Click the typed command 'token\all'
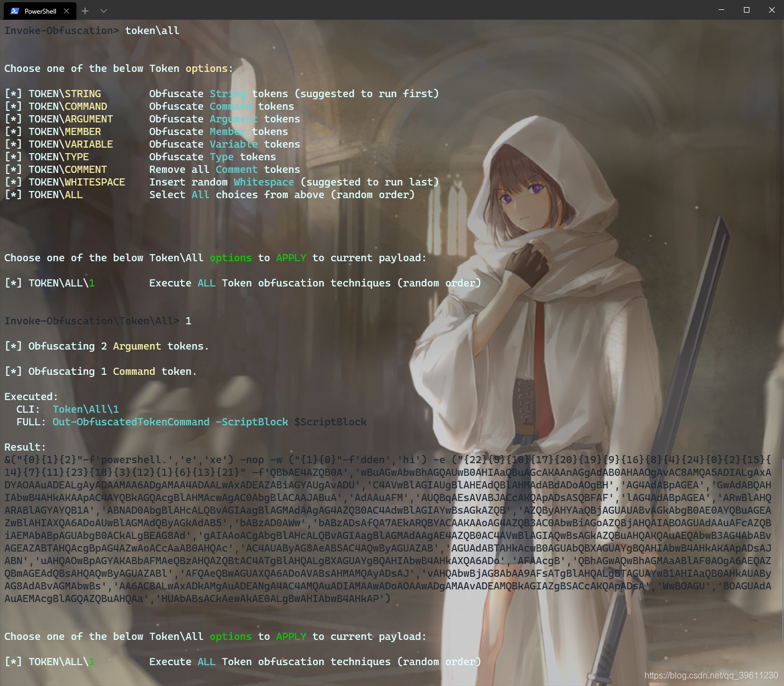This screenshot has height=686, width=784. 152,31
